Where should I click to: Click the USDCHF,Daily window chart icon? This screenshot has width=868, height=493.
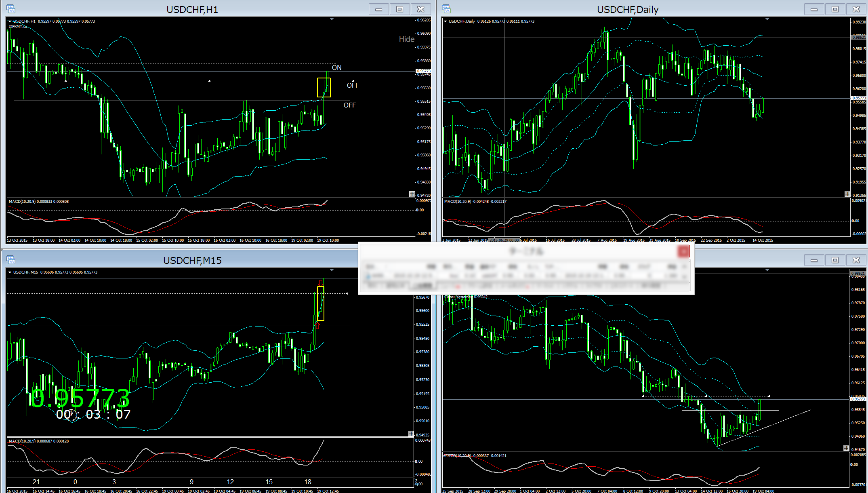pyautogui.click(x=446, y=9)
